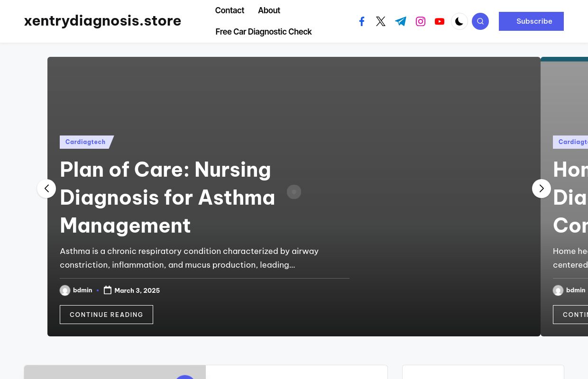Click the Subscribe button

click(531, 21)
